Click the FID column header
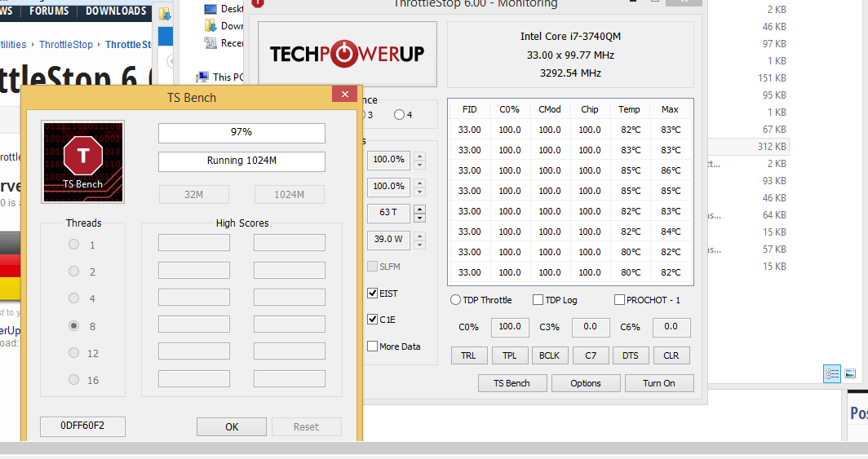Screen dimensions: 868x459 click(469, 109)
